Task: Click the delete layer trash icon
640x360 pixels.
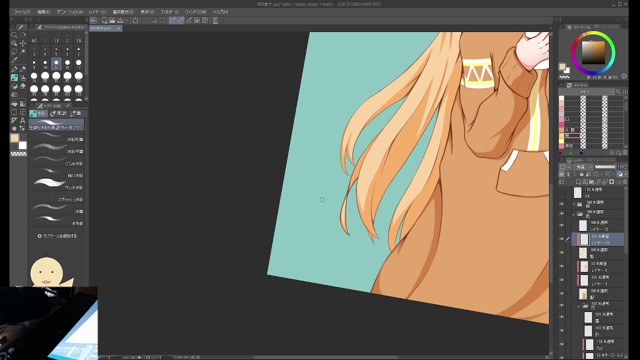Action: point(625,182)
